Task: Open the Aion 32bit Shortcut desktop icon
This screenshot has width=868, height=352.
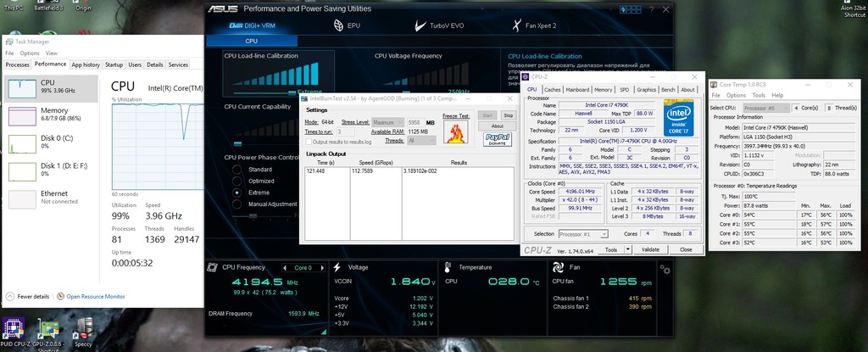Action: click(x=854, y=8)
